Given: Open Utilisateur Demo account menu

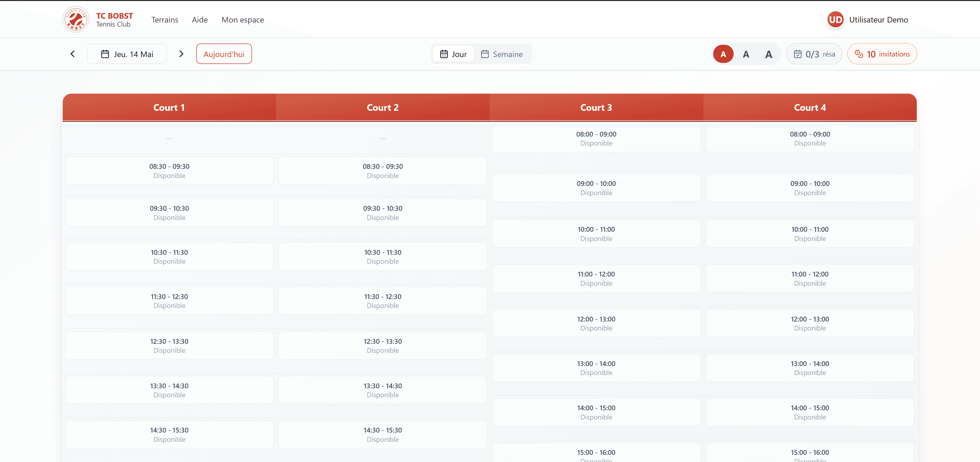Looking at the screenshot, I should pos(878,20).
